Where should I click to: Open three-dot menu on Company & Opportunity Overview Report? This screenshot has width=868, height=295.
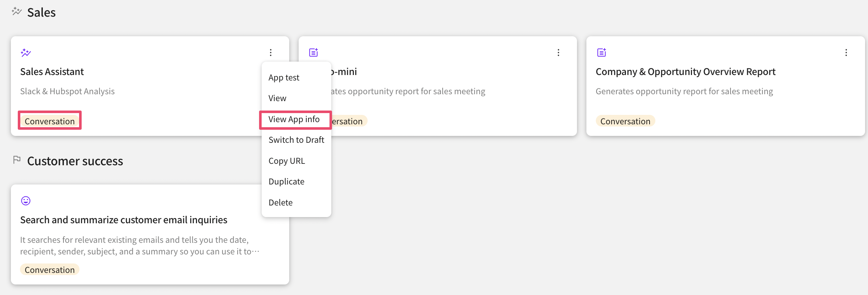[846, 53]
